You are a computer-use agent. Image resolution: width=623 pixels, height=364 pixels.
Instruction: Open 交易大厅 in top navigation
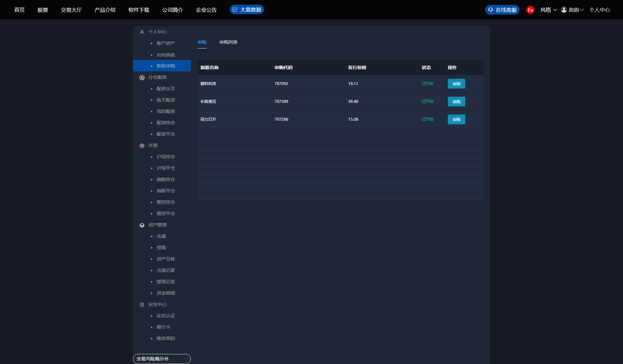click(71, 10)
